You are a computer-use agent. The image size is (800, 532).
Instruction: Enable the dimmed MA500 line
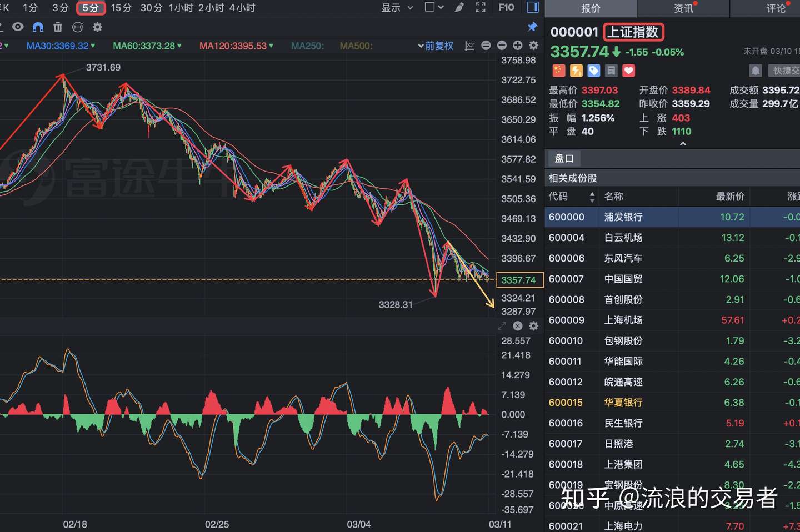tap(356, 46)
